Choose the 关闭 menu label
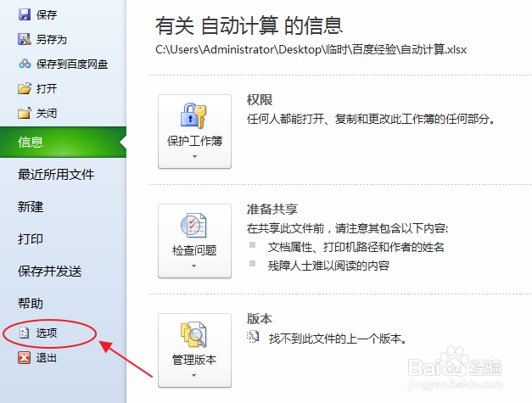The image size is (532, 403). point(47,113)
